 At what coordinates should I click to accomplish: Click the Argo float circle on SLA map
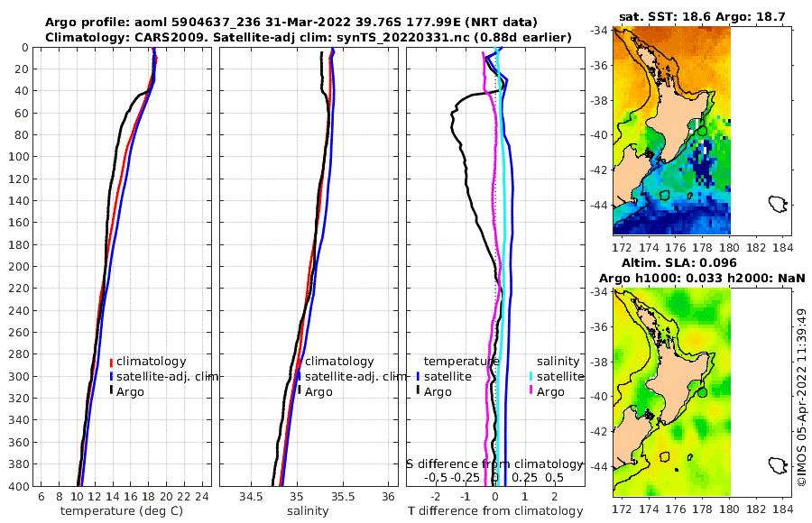702,392
